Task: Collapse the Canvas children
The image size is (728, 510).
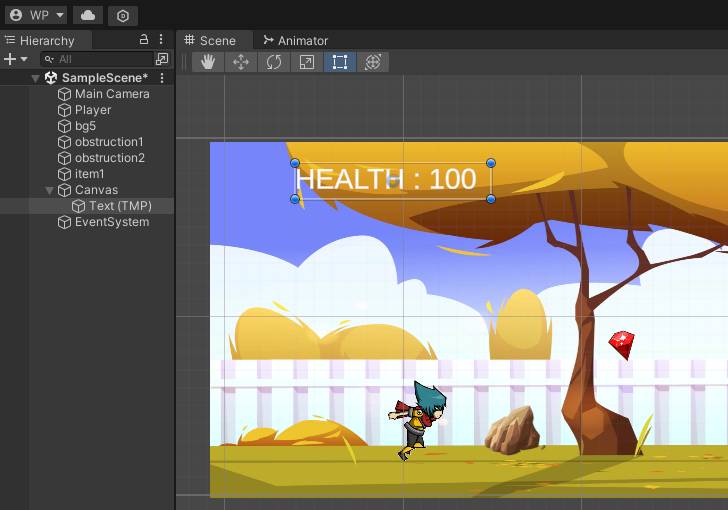Action: (50, 190)
